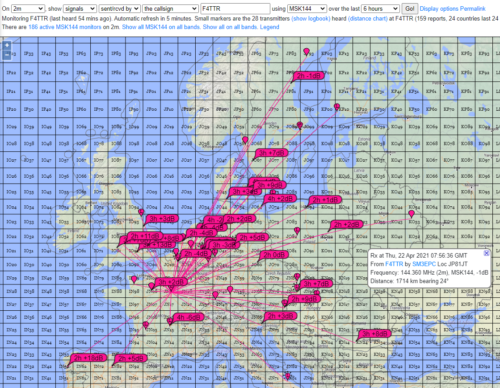500x388 pixels.
Task: Click the 2h -1dB marker in Sweden
Action: coord(308,76)
